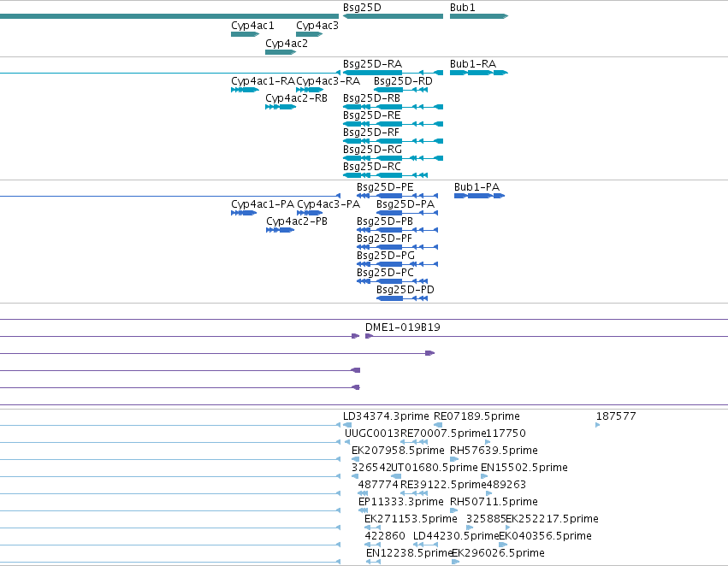
Task: Select transcript Bsg25D-RA
Action: pos(393,73)
